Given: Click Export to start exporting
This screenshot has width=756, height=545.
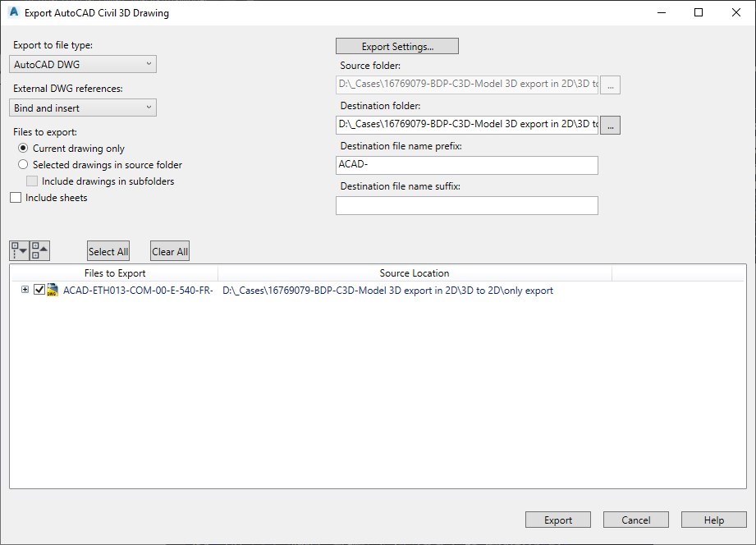Looking at the screenshot, I should (557, 519).
